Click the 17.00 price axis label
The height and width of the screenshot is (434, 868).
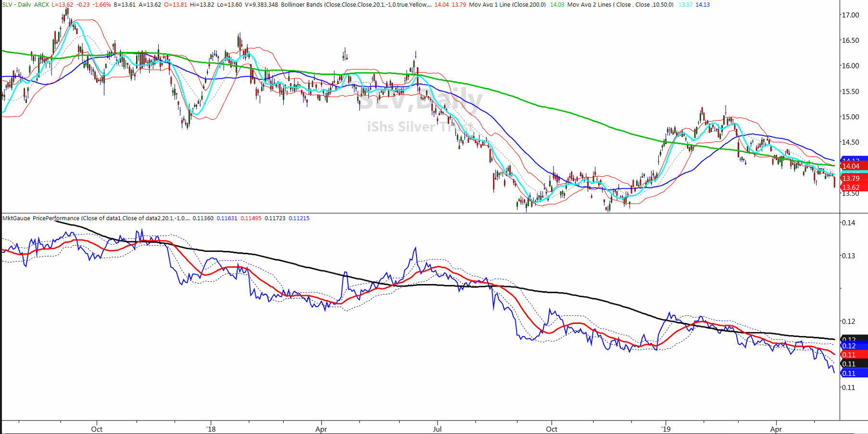[x=850, y=15]
